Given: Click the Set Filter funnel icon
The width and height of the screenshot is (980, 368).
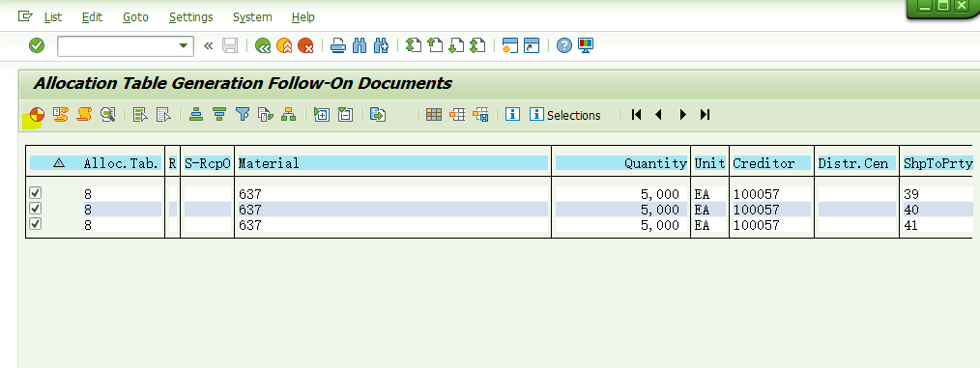Looking at the screenshot, I should tap(243, 114).
